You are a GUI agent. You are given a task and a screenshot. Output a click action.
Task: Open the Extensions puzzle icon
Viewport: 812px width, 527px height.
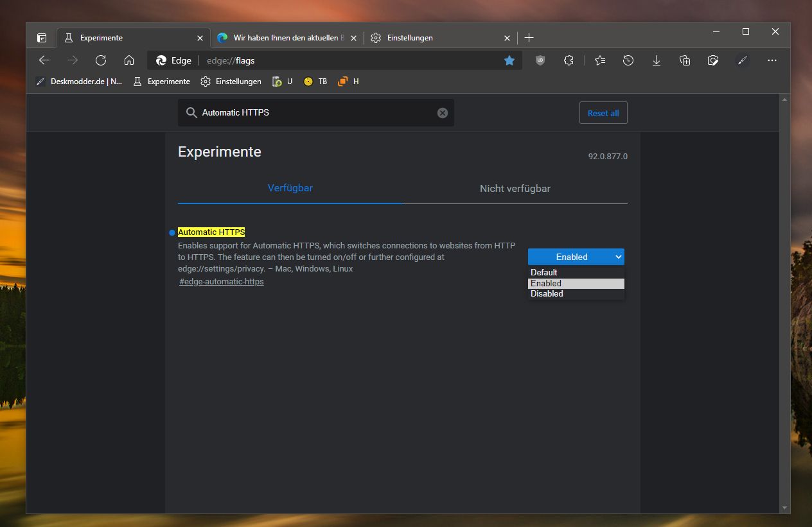tap(569, 60)
